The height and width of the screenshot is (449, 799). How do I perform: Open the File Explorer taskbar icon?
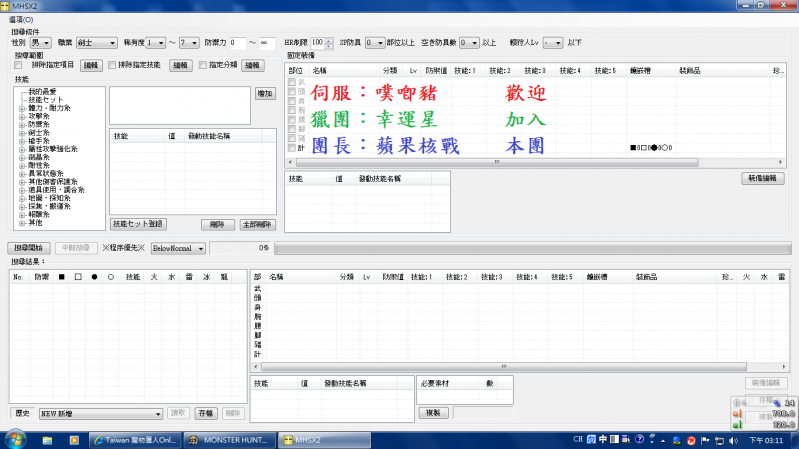click(47, 440)
